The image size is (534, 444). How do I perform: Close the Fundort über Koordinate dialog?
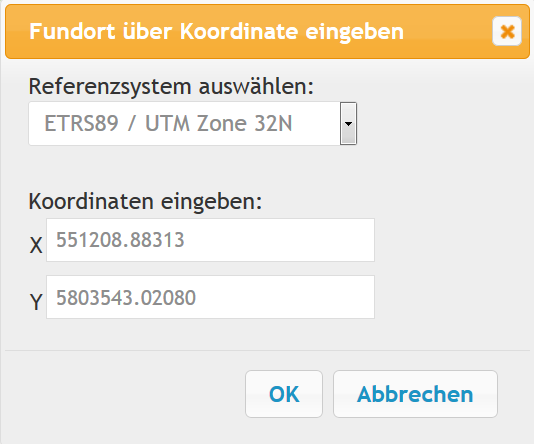tap(507, 31)
